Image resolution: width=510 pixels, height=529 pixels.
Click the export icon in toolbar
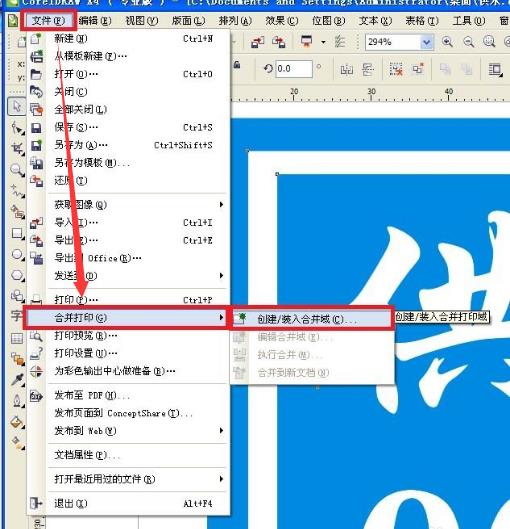click(x=279, y=42)
